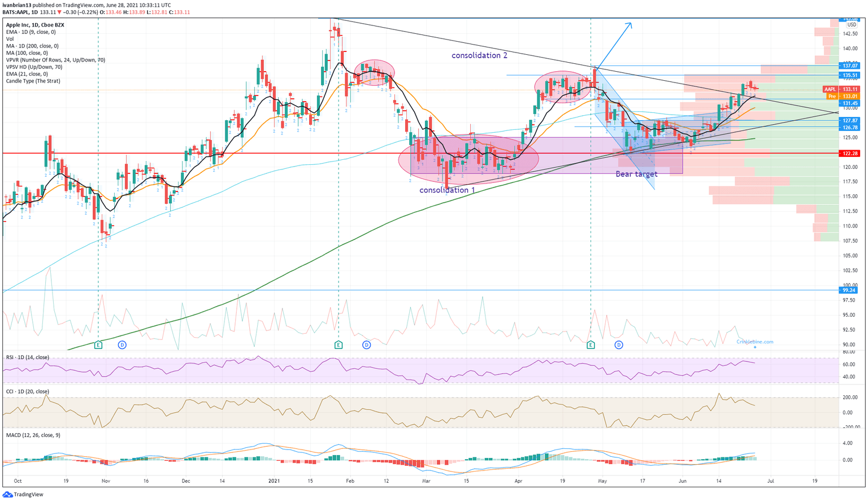Click the 'Jun' label on the time axis

click(682, 481)
